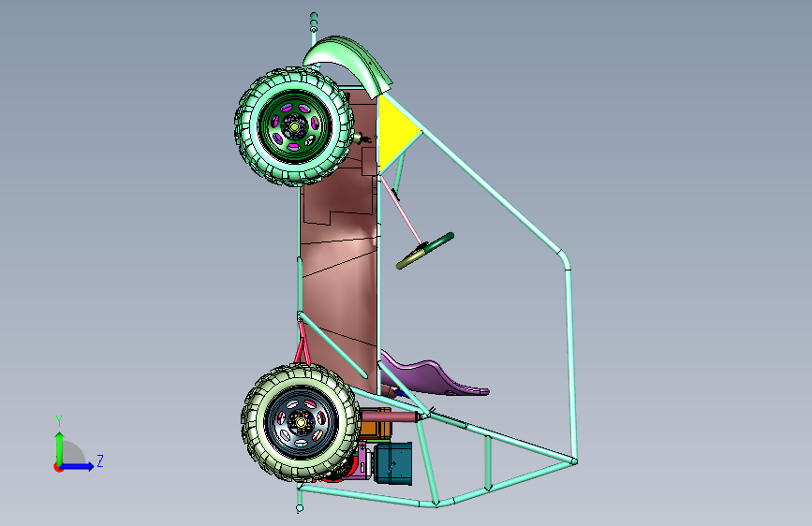Click the blue Z axis of the triad
Screen dimensions: 812x526
click(x=78, y=466)
